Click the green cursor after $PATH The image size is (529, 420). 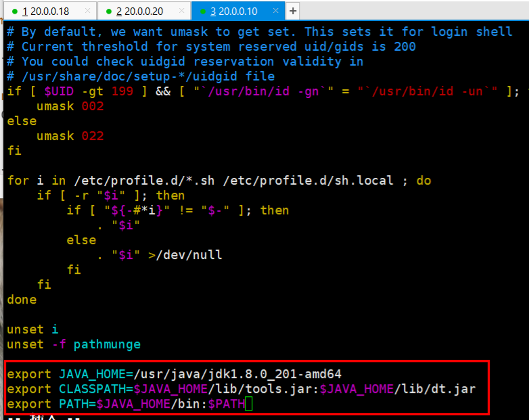[x=249, y=404]
